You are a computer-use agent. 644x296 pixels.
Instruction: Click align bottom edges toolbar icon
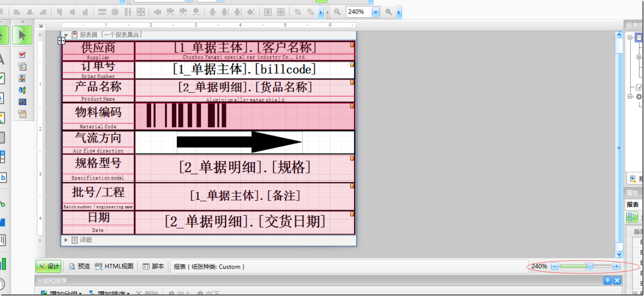tap(85, 12)
